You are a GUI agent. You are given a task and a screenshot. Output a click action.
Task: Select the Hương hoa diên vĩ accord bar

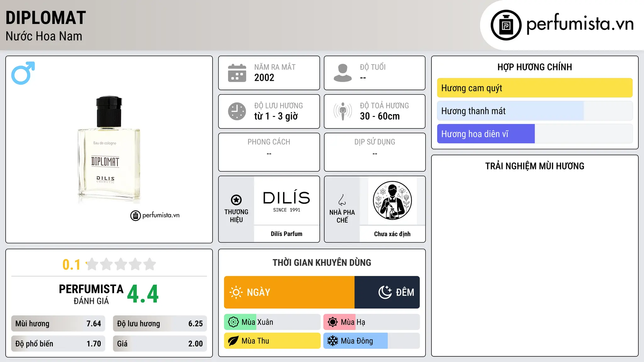pos(535,134)
